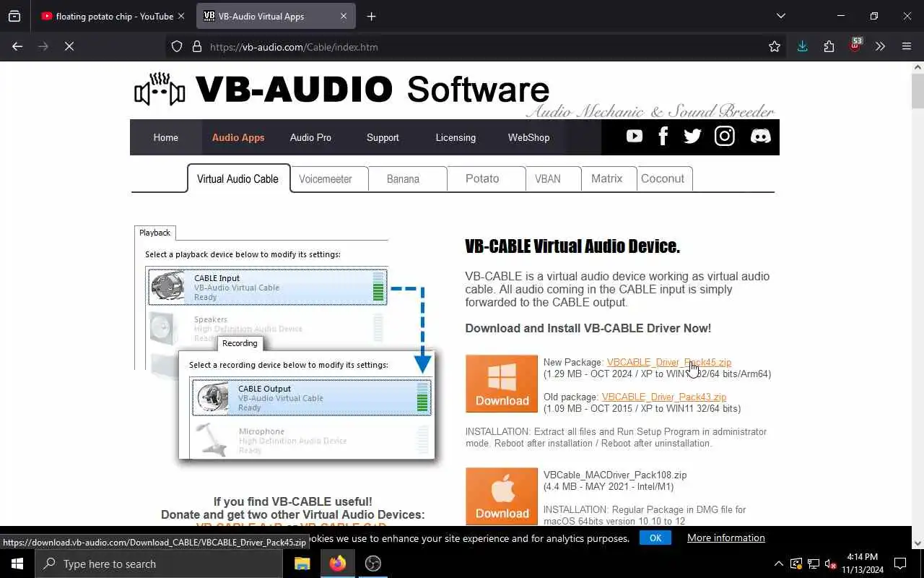Show hidden system tray icons
This screenshot has height=578, width=924.
tap(778, 564)
